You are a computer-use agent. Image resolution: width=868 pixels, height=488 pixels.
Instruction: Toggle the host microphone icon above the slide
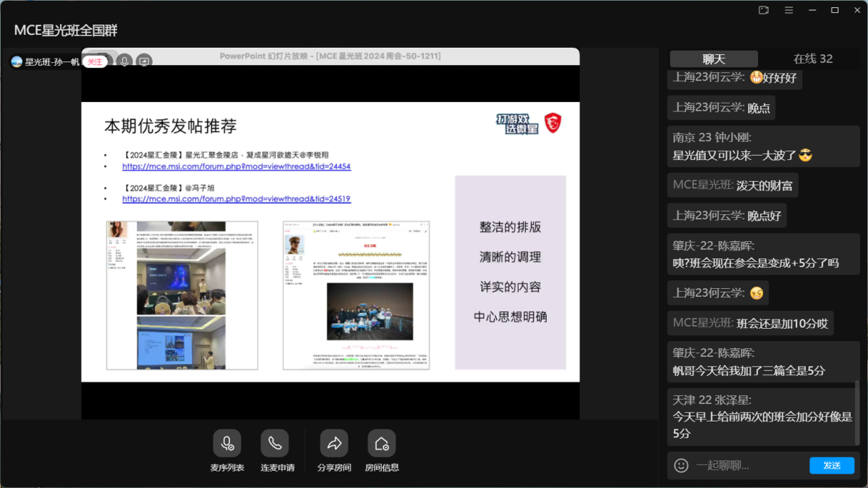(124, 62)
